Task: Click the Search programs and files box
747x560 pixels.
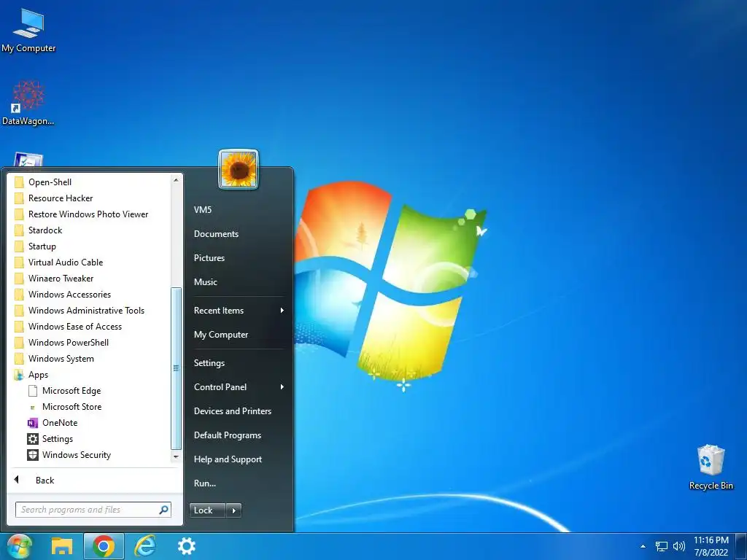Action: [93, 510]
